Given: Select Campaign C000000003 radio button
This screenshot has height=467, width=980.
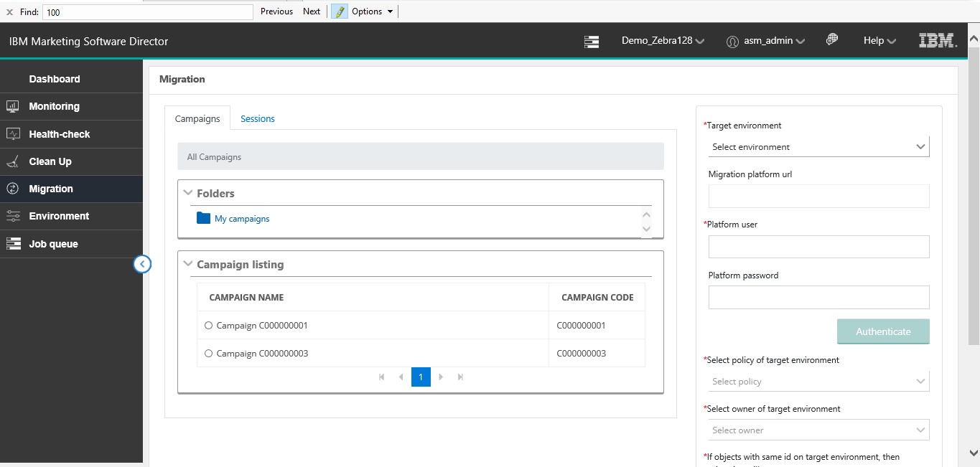Looking at the screenshot, I should point(209,354).
